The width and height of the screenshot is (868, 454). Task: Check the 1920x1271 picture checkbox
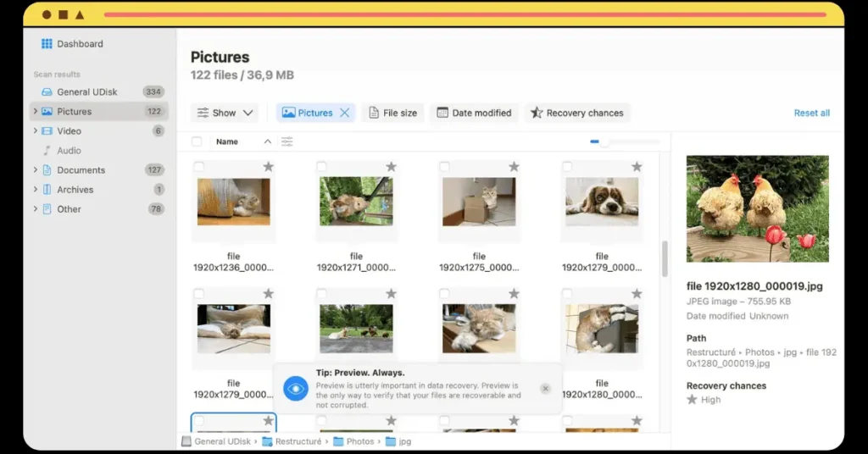coord(321,167)
